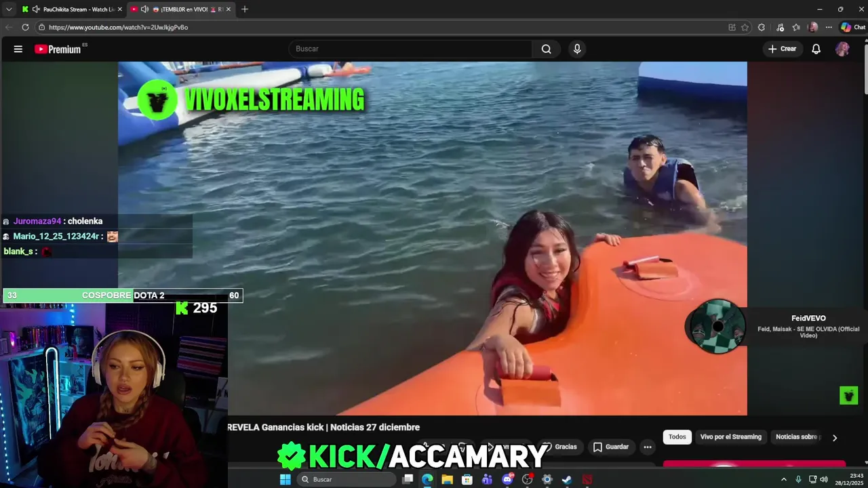Open the browser Settings and more menu
The image size is (868, 488).
pyautogui.click(x=829, y=27)
